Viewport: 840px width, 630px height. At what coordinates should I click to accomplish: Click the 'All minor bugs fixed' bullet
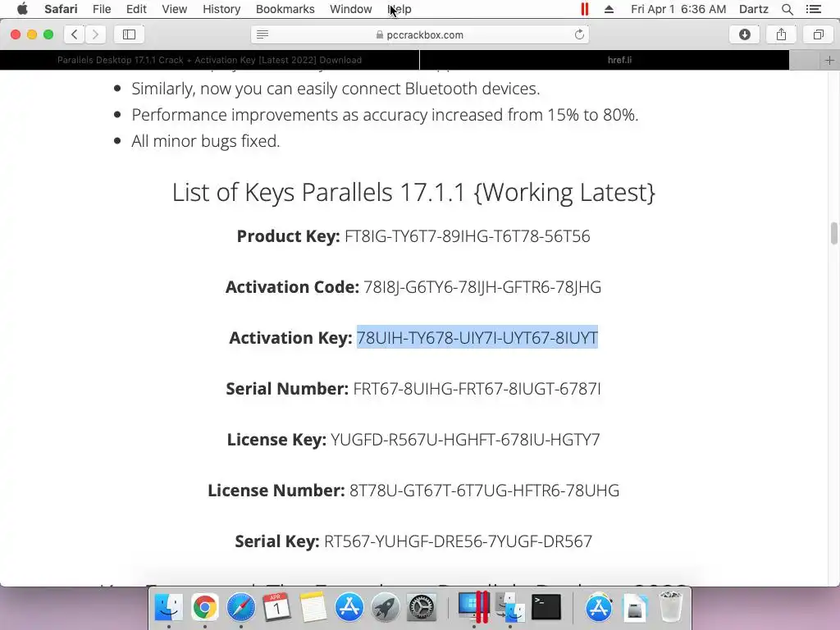(206, 141)
